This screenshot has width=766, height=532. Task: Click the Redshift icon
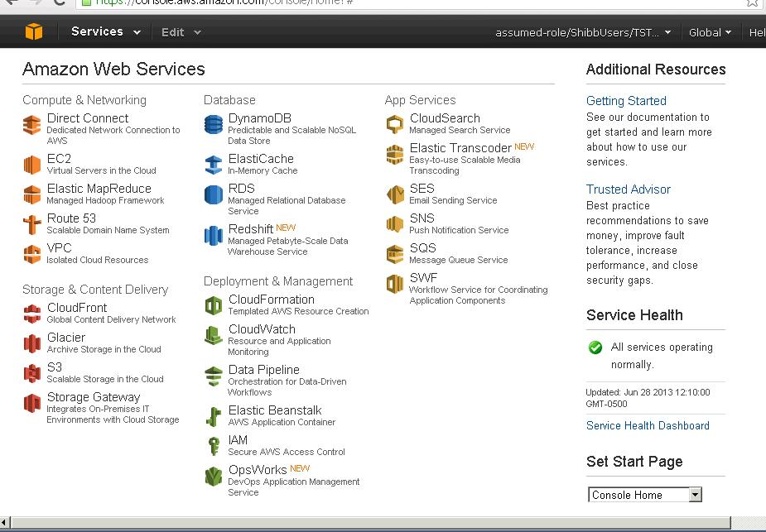click(x=214, y=235)
